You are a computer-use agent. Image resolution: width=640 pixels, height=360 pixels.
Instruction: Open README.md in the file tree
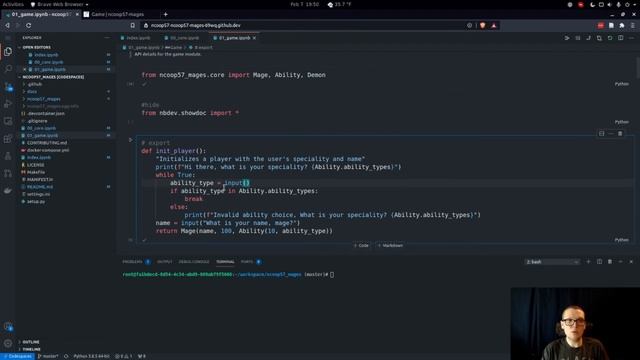[40, 187]
